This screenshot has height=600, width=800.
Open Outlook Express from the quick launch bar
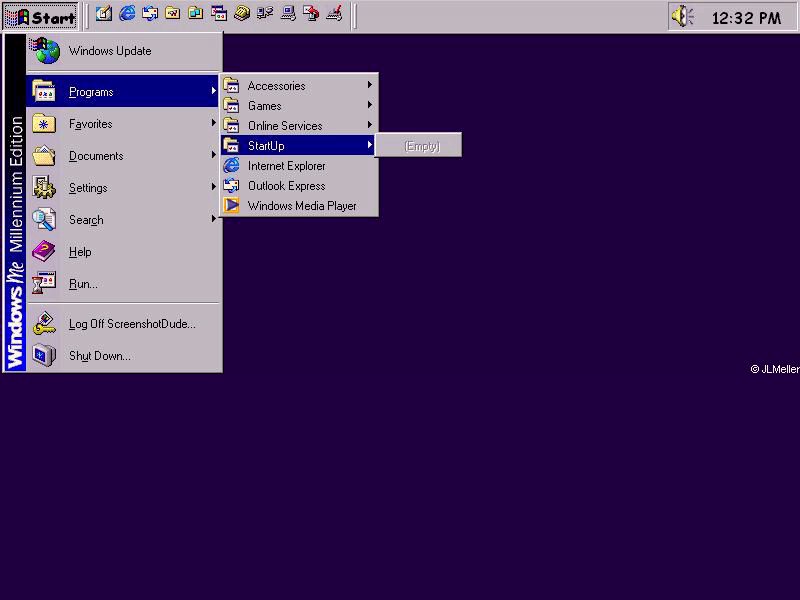pyautogui.click(x=150, y=14)
